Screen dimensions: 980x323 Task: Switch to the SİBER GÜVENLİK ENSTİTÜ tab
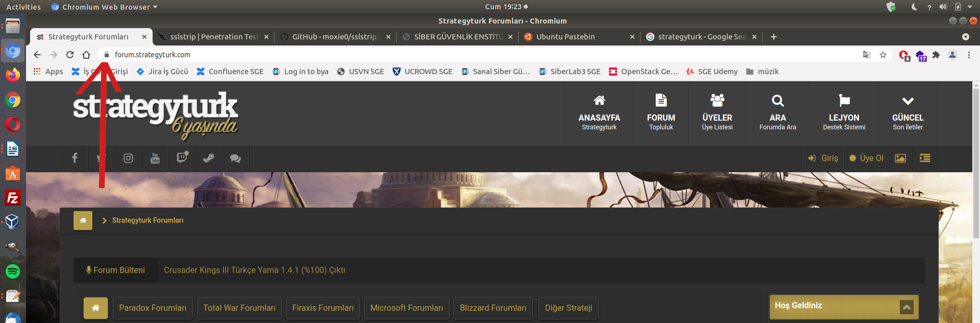[457, 37]
